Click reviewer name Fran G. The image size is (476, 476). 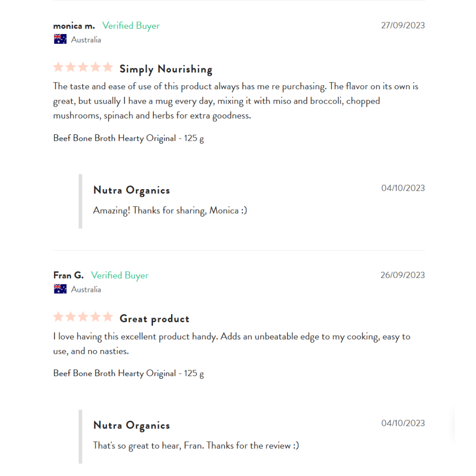click(x=68, y=275)
